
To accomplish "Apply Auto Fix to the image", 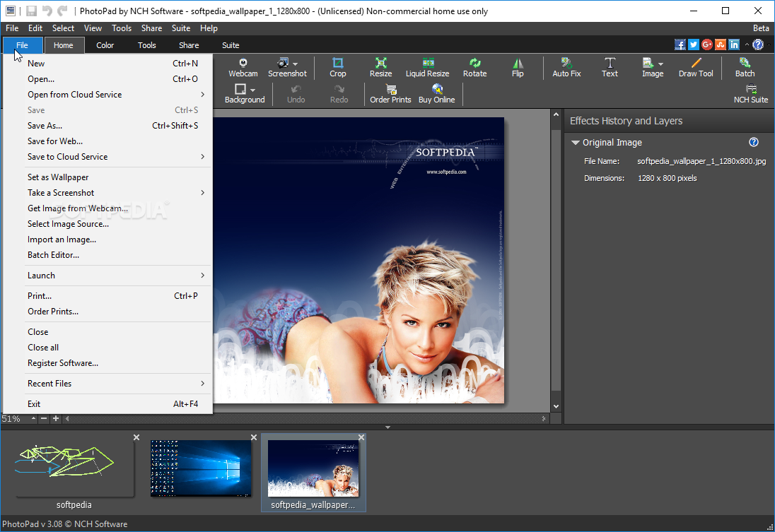I will (x=566, y=68).
